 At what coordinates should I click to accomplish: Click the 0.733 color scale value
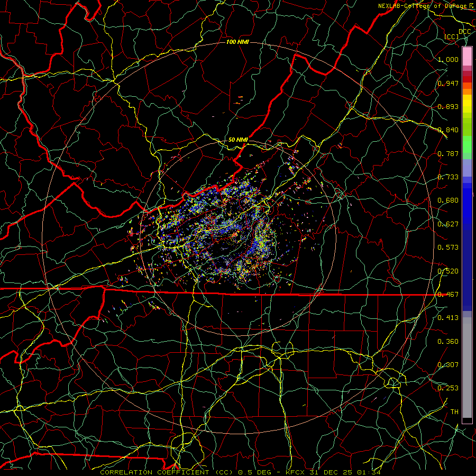click(x=448, y=177)
